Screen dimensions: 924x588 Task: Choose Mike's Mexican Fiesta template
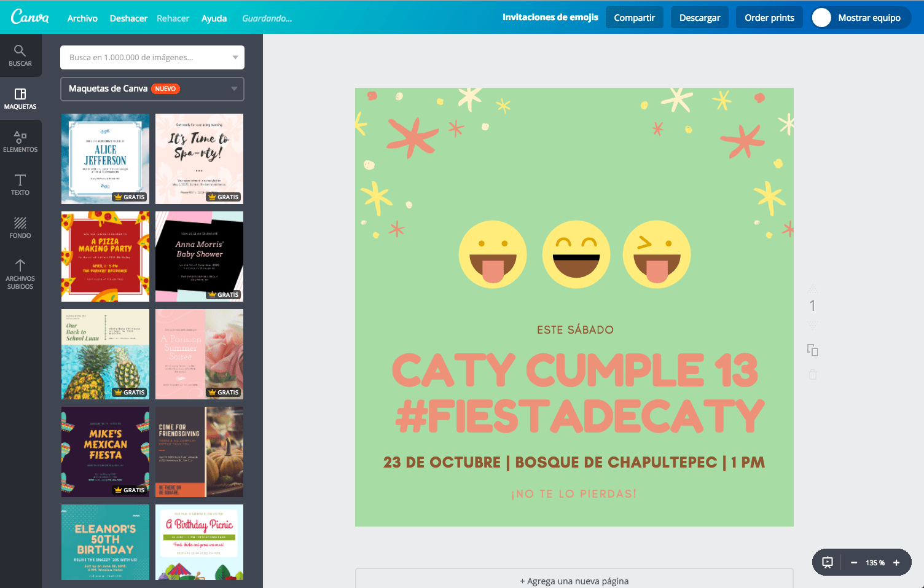(105, 452)
